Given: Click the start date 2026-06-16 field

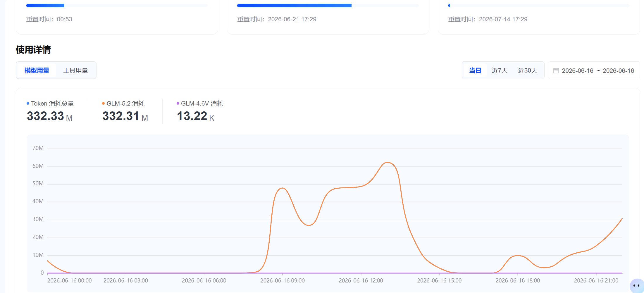Looking at the screenshot, I should pyautogui.click(x=578, y=71).
